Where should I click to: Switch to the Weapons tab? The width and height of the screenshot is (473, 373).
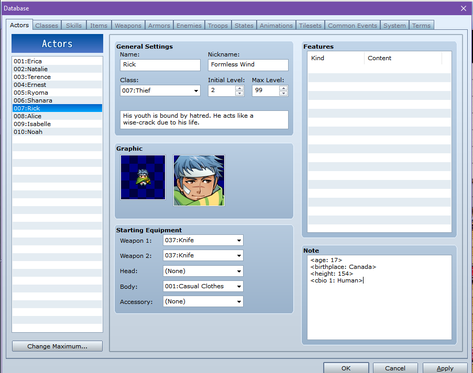[x=128, y=26]
